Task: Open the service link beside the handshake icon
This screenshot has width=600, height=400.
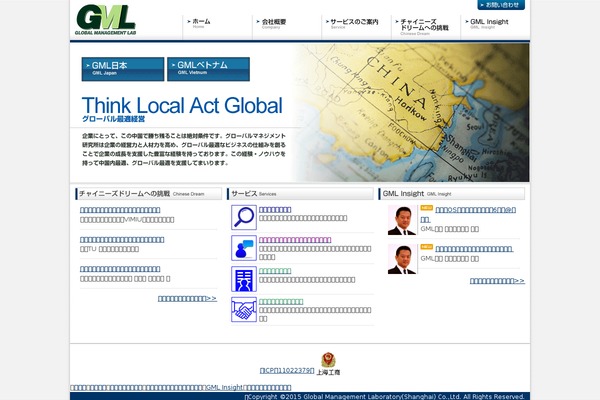Action: click(x=281, y=302)
